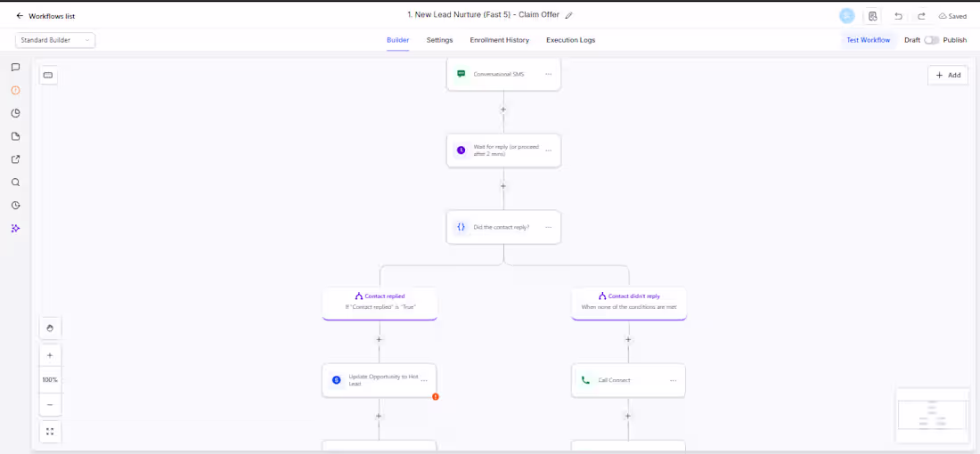This screenshot has height=454, width=980.
Task: Undo the last workflow change
Action: pos(898,16)
